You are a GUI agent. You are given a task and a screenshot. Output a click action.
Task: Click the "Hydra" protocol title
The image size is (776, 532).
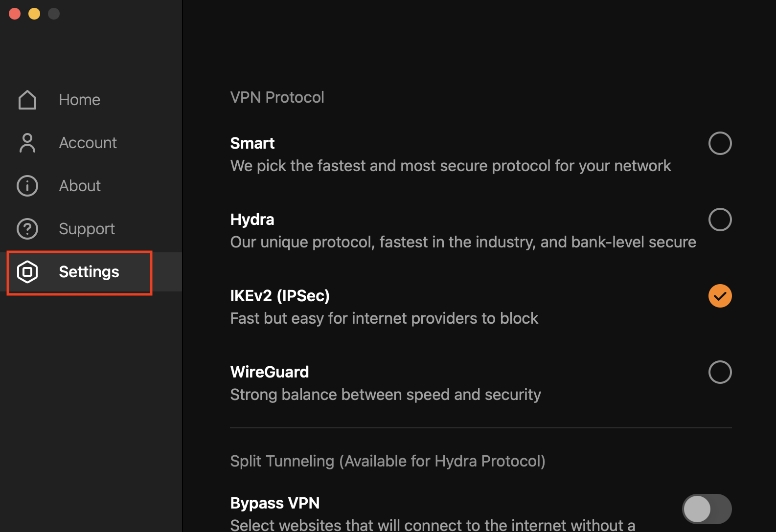[x=252, y=220]
